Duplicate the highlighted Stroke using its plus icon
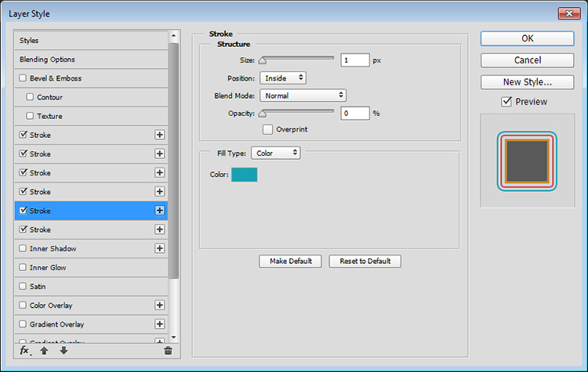The height and width of the screenshot is (372, 588). click(x=160, y=211)
